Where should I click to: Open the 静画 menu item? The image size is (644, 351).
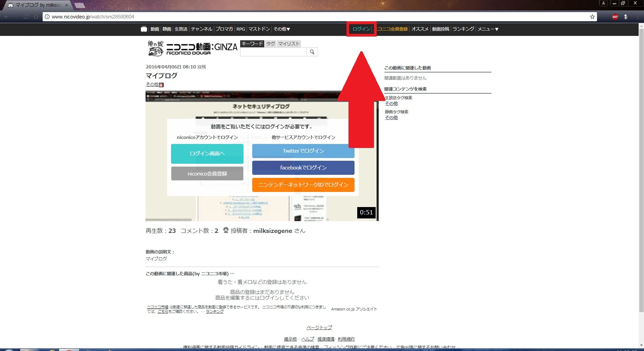(167, 29)
